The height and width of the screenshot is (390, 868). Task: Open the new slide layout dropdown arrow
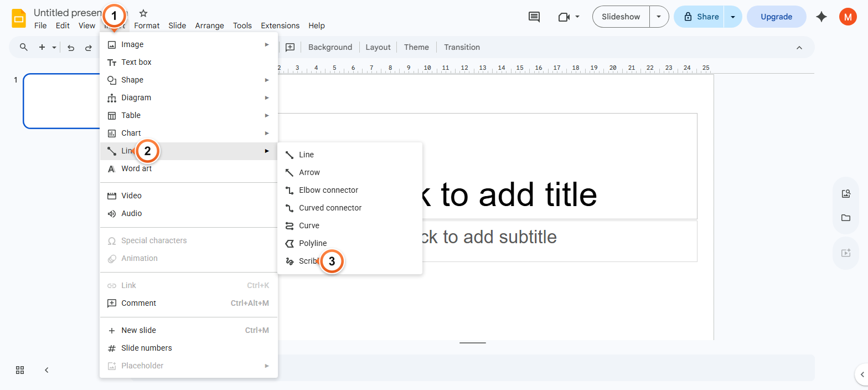click(54, 48)
